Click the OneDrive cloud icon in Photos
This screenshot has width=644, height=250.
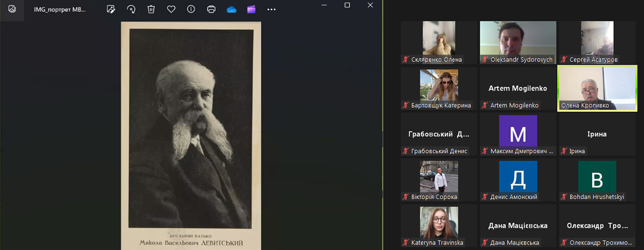pyautogui.click(x=232, y=10)
